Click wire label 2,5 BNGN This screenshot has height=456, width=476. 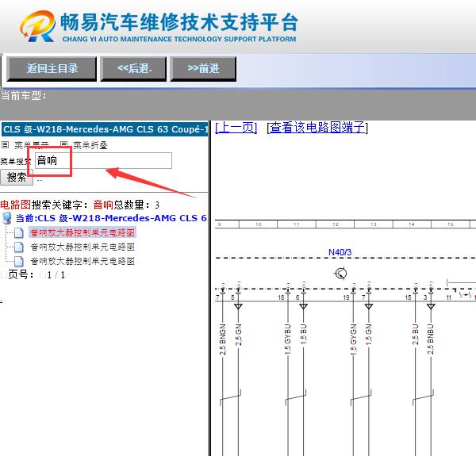coord(222,339)
